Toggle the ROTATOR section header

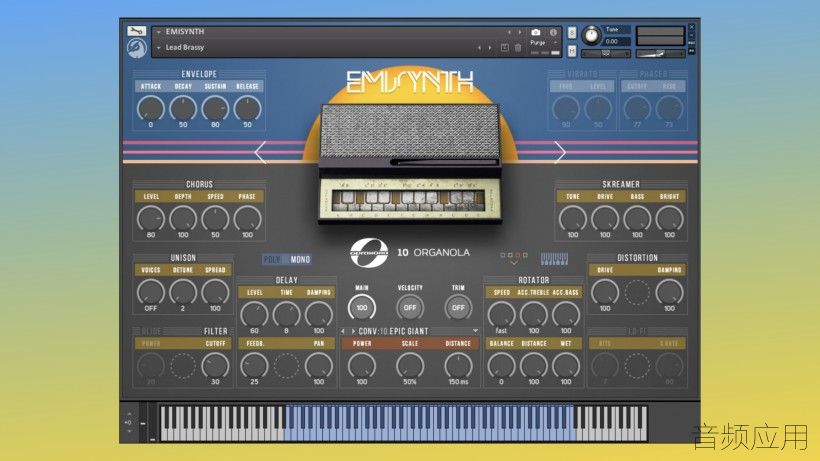533,280
